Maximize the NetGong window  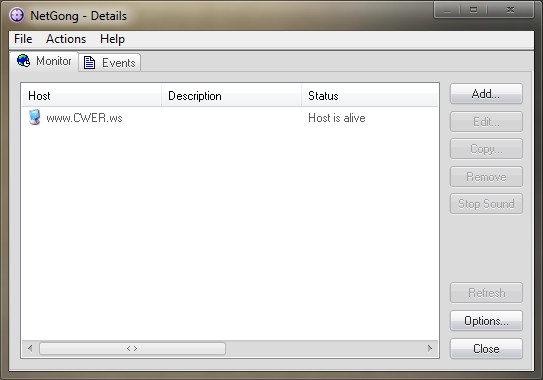(x=473, y=10)
